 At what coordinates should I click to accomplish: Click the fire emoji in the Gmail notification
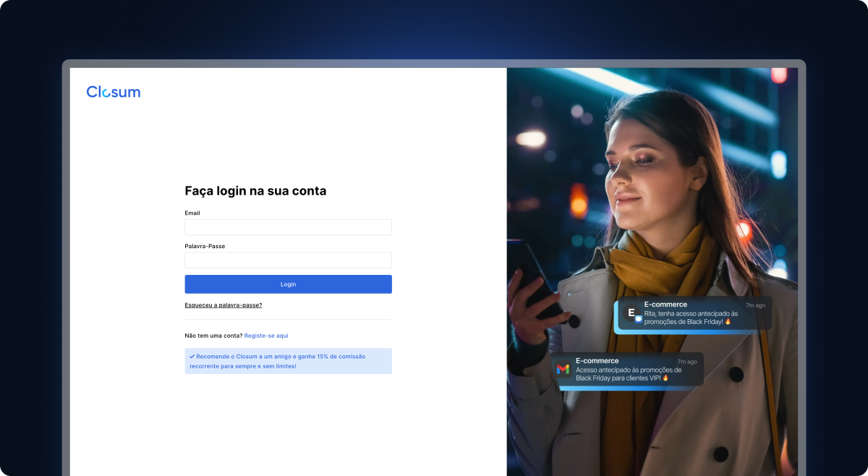pyautogui.click(x=665, y=378)
